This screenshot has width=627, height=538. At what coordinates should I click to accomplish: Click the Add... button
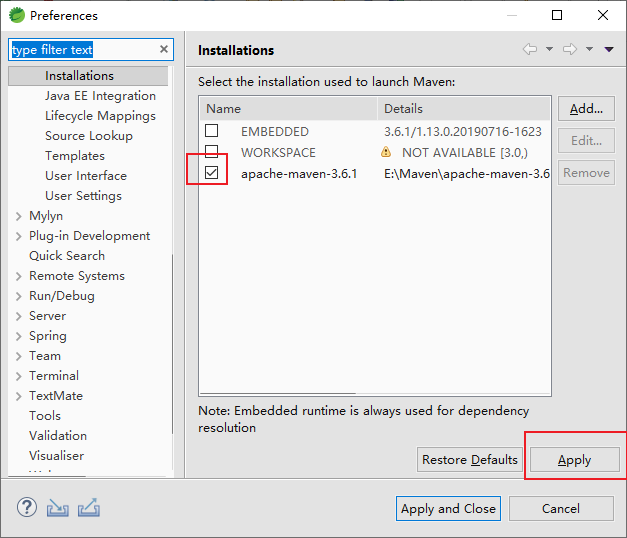click(x=586, y=108)
